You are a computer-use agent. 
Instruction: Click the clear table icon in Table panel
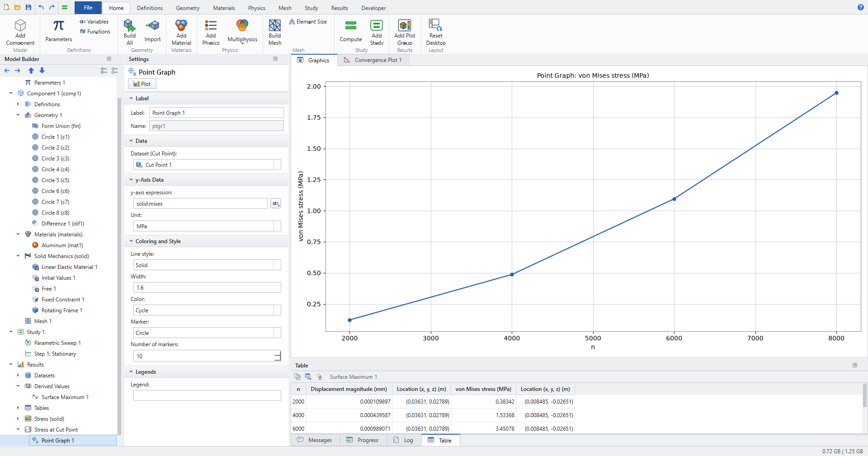[320, 376]
